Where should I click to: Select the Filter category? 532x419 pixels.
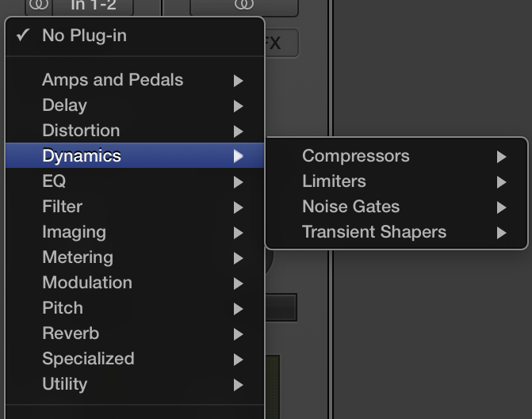(62, 207)
